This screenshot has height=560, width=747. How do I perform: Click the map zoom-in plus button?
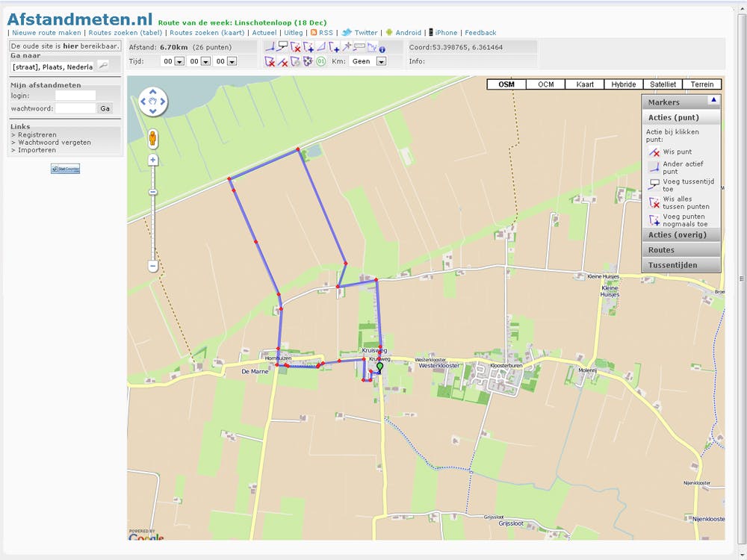click(152, 160)
